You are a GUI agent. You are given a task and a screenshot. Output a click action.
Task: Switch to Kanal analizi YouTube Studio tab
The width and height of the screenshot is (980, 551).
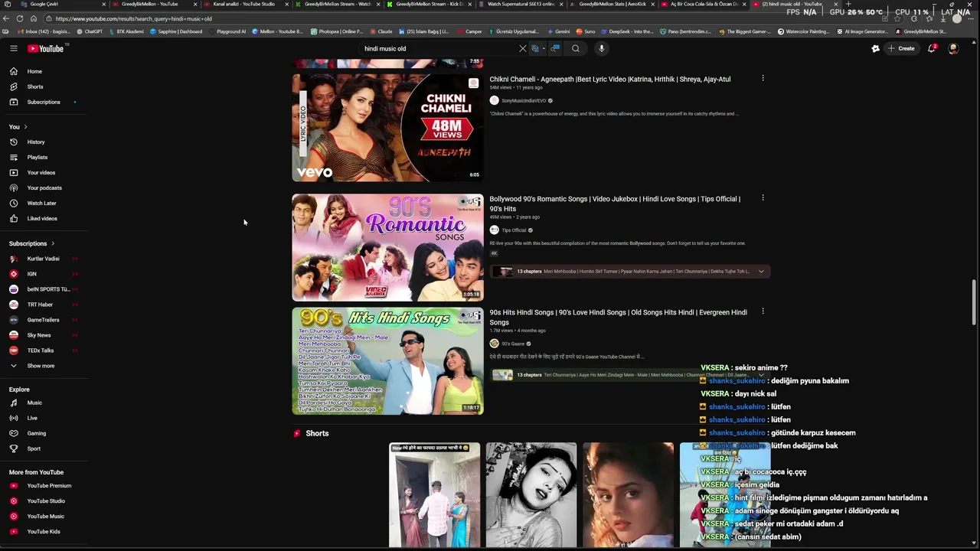245,4
